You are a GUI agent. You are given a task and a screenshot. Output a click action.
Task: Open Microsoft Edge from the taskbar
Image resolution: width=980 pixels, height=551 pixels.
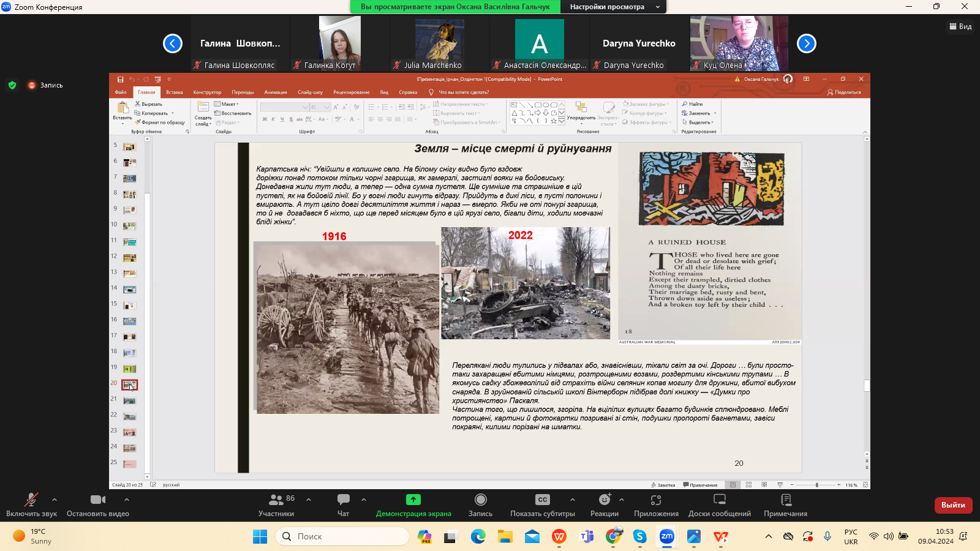point(478,536)
